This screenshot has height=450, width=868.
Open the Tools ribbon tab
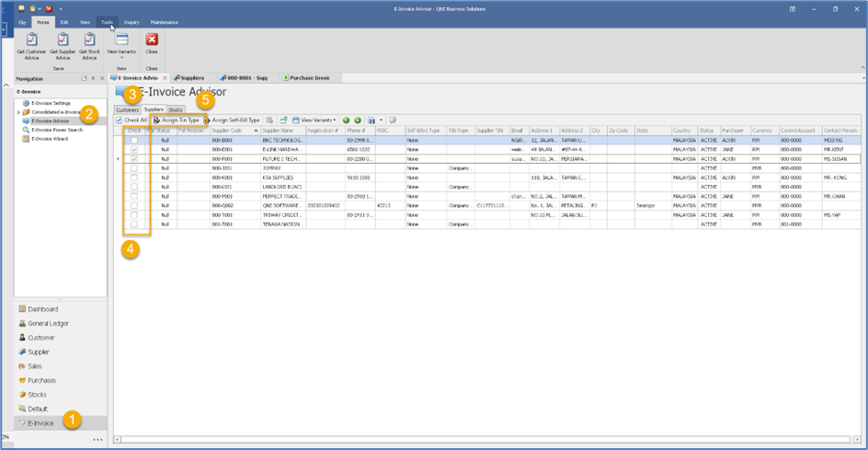tap(108, 21)
